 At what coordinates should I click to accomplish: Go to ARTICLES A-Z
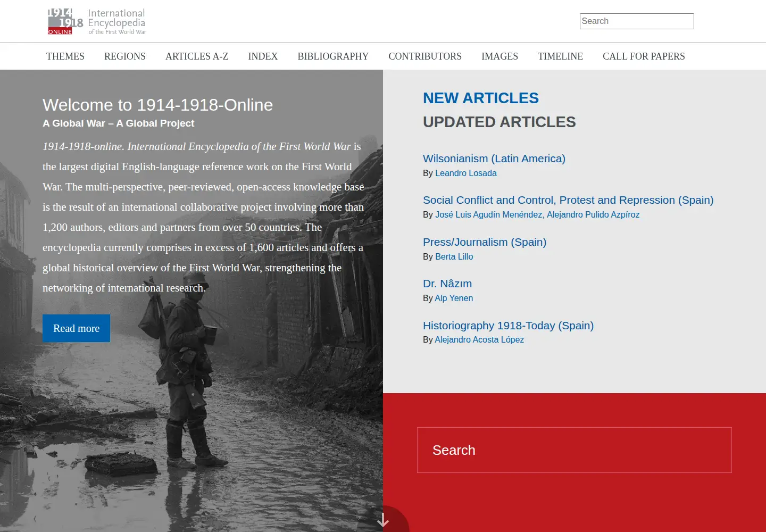click(x=197, y=56)
